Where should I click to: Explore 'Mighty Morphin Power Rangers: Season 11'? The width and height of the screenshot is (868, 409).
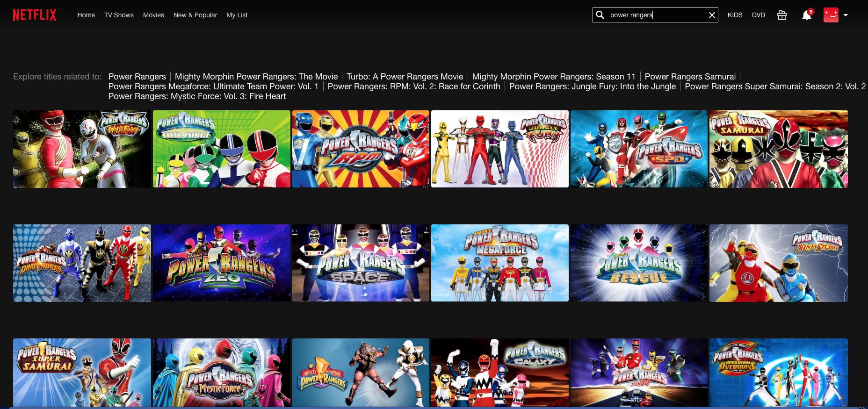click(x=554, y=77)
